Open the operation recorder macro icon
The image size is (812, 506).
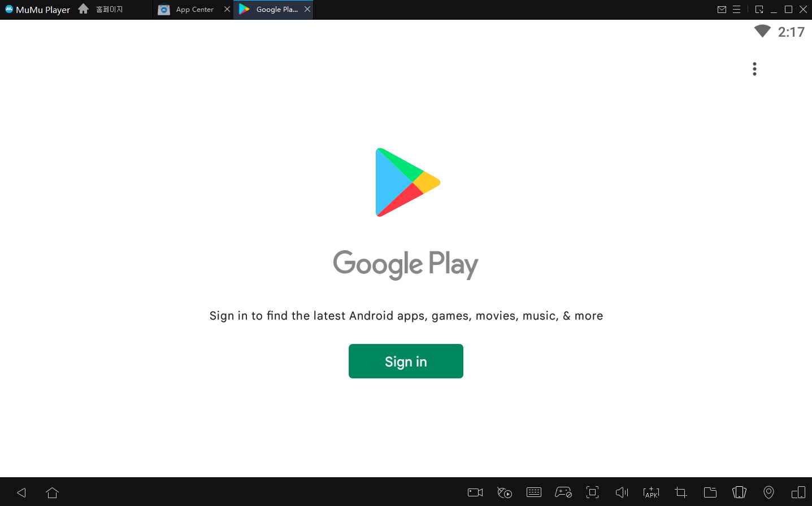pyautogui.click(x=505, y=492)
